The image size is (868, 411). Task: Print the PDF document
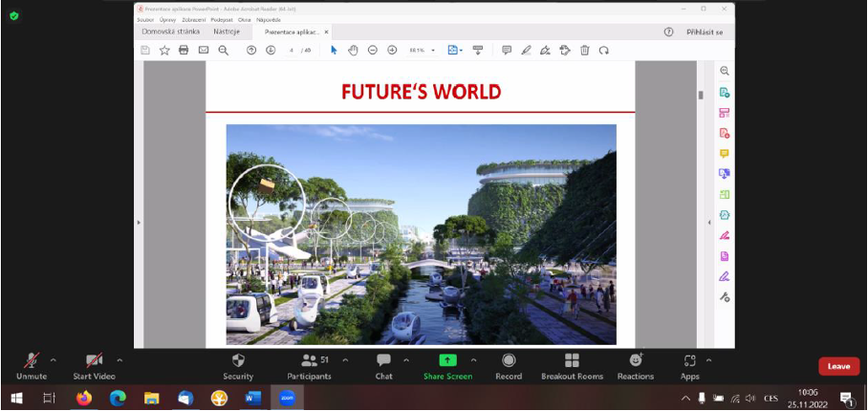pyautogui.click(x=184, y=51)
